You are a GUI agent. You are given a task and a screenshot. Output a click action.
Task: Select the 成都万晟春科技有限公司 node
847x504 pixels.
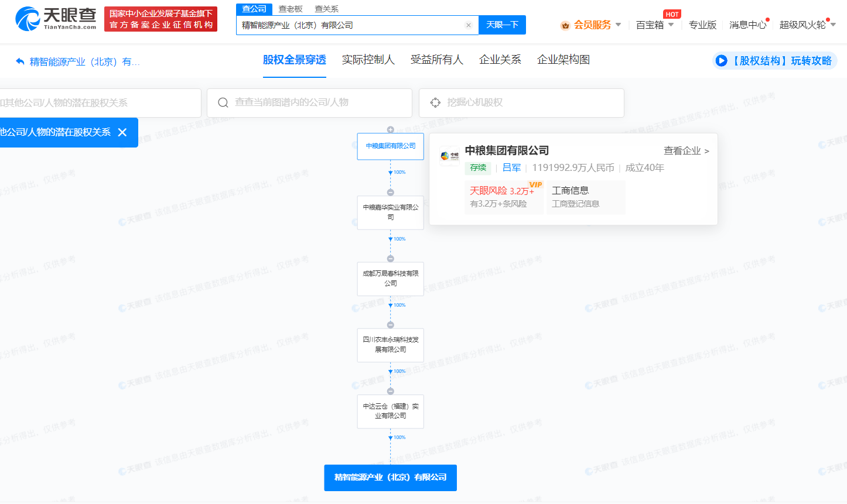(x=391, y=279)
